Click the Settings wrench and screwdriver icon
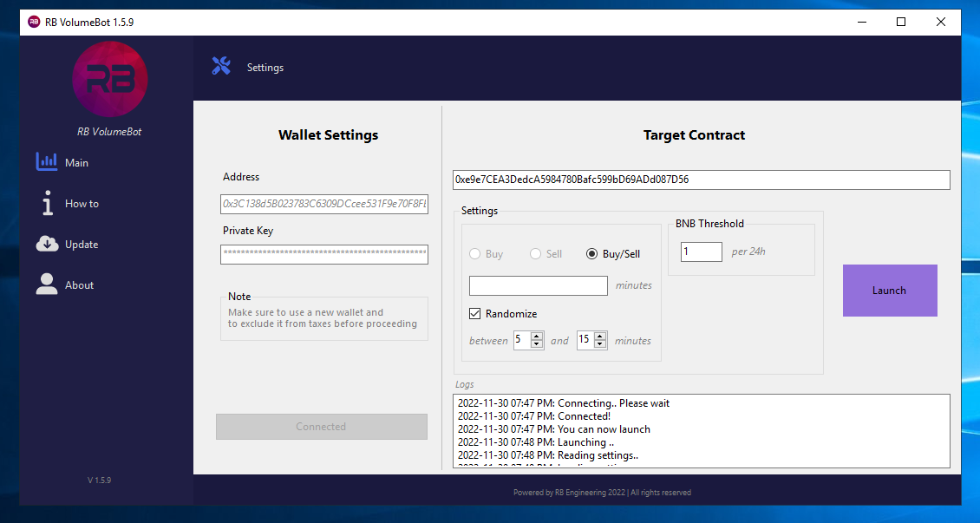This screenshot has width=980, height=523. click(x=221, y=66)
